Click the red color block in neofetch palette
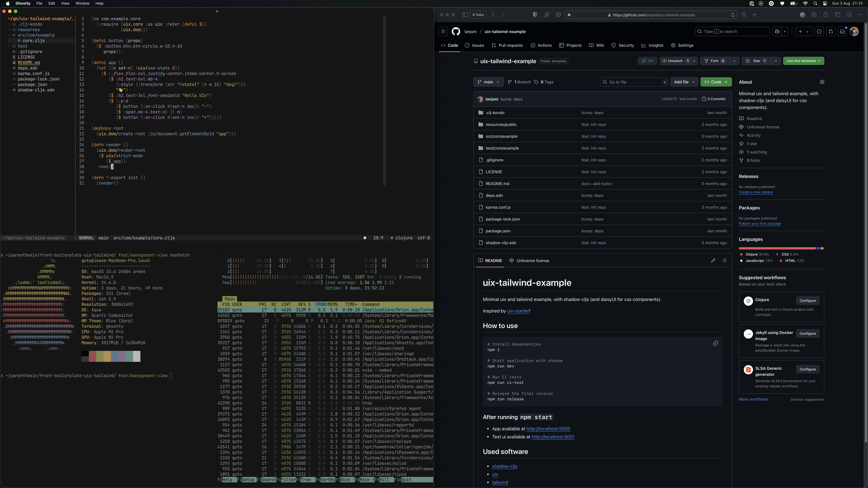The width and height of the screenshot is (868, 488). tap(92, 356)
